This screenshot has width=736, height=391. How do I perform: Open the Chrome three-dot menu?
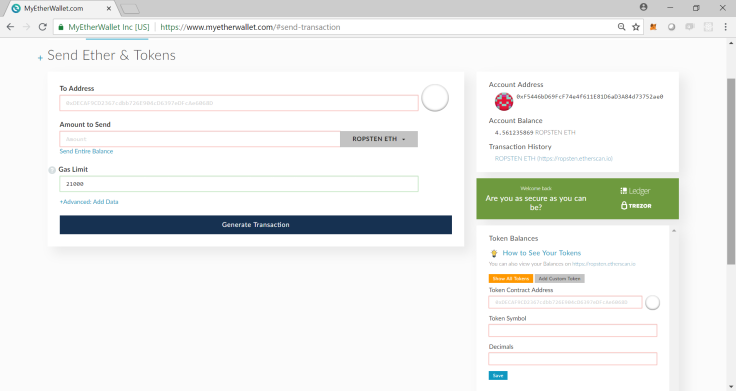pyautogui.click(x=725, y=27)
